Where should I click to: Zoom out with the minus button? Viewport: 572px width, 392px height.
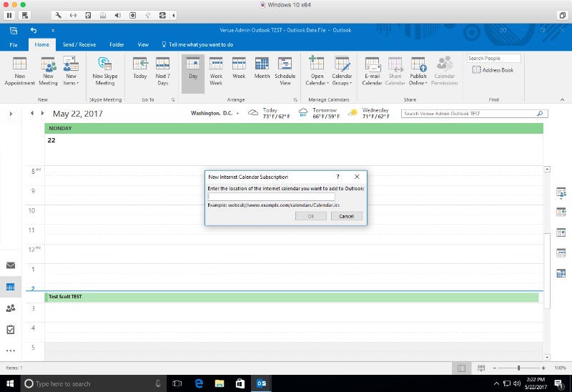494,368
